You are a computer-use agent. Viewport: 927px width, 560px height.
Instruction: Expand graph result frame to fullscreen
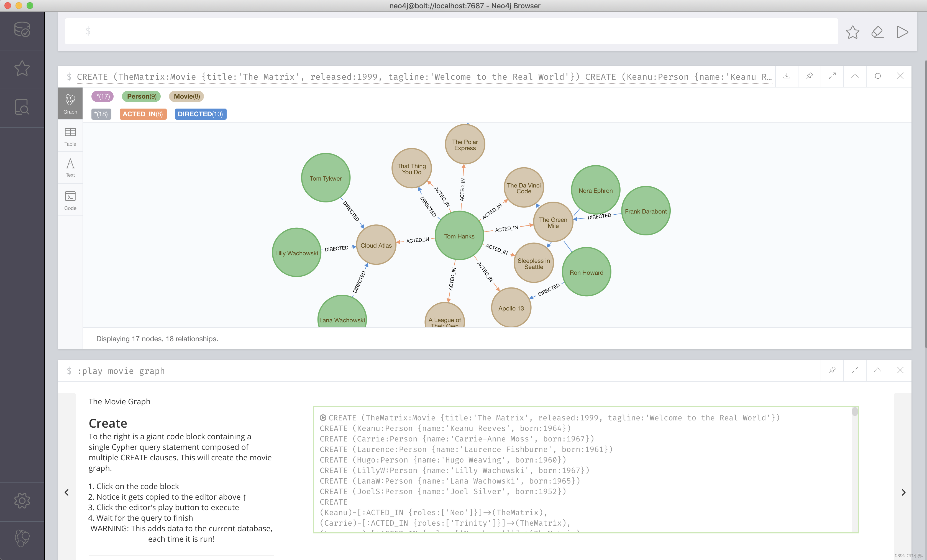(832, 76)
